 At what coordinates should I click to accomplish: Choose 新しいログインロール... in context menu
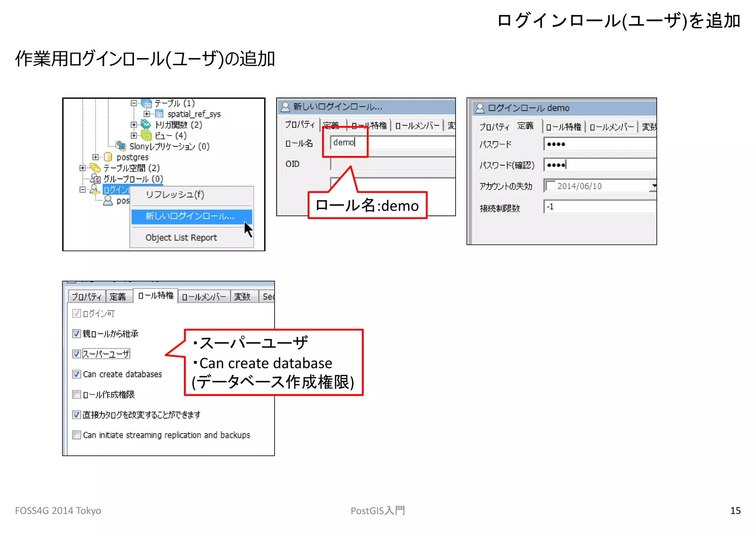click(192, 217)
